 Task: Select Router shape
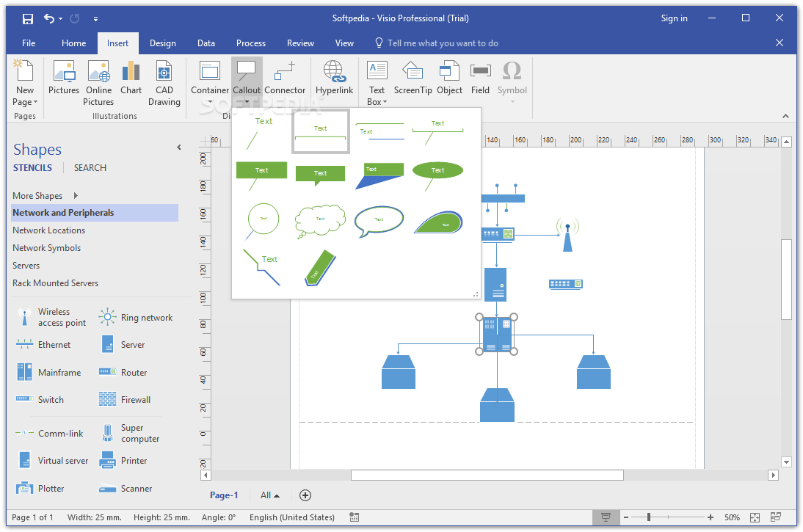123,372
